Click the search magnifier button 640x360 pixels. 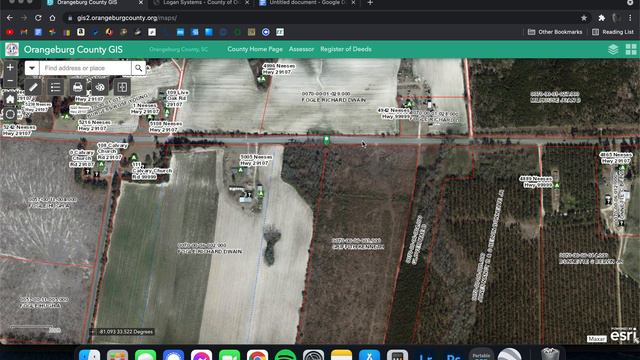pos(138,68)
